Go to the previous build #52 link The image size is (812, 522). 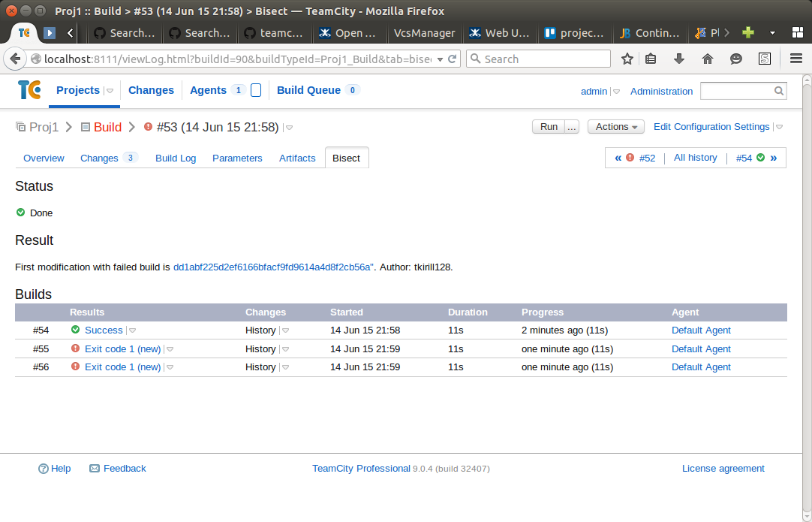point(648,158)
